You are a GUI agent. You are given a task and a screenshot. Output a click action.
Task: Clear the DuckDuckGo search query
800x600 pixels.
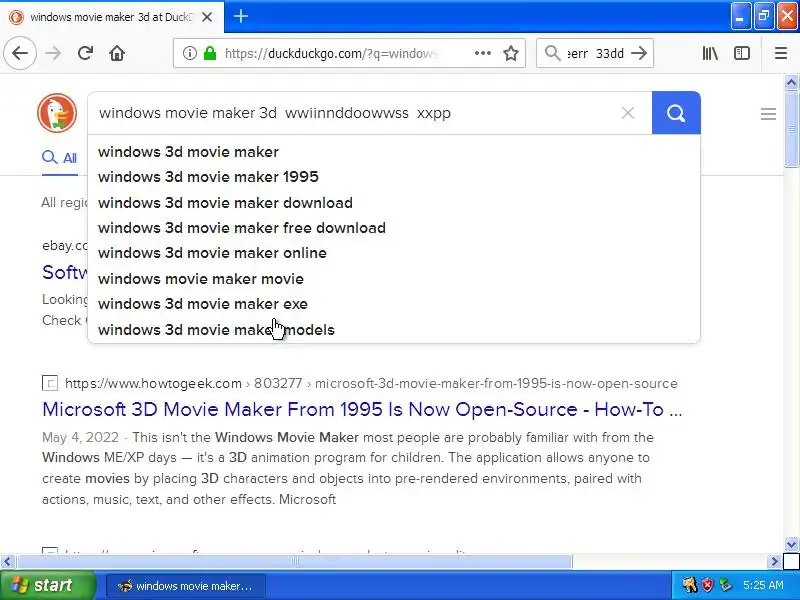tap(628, 113)
